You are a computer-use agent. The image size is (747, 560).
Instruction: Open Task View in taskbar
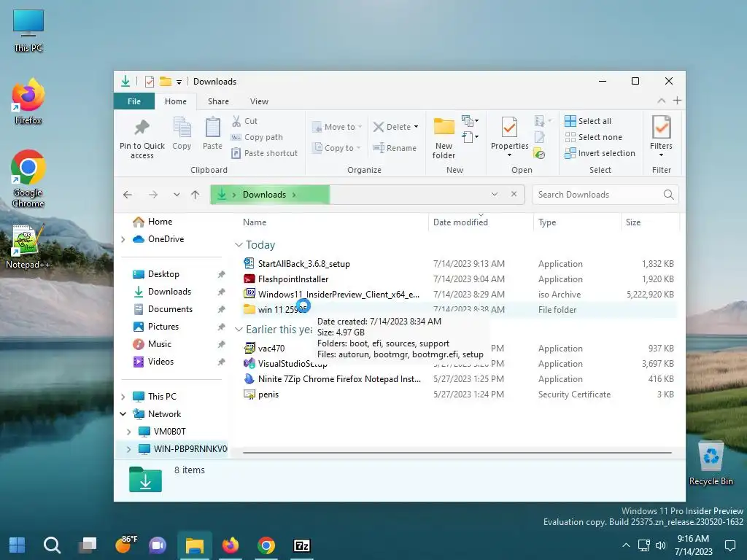coord(88,545)
